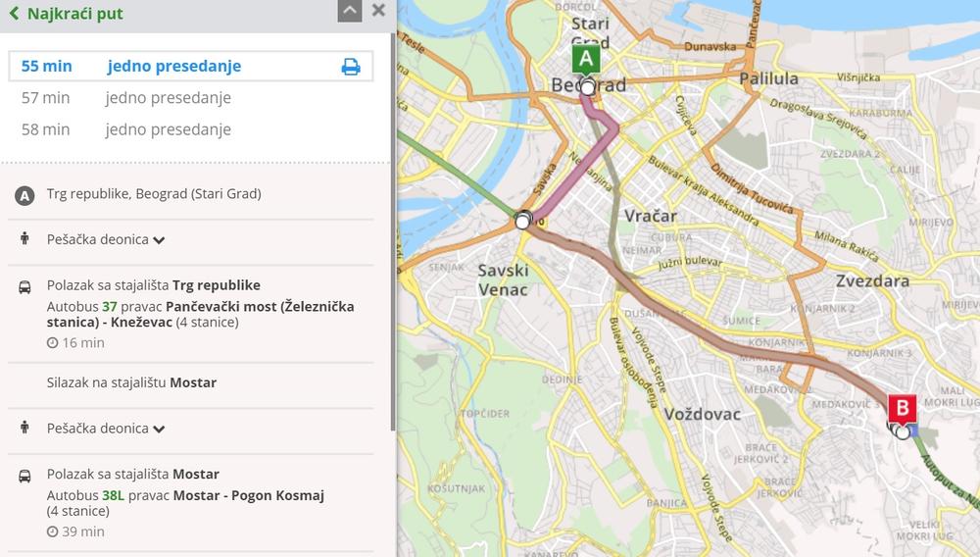Go back via Najkraći put arrow

(x=14, y=13)
